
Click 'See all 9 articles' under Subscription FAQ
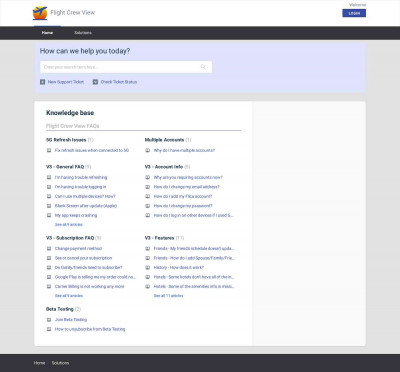pyautogui.click(x=69, y=296)
